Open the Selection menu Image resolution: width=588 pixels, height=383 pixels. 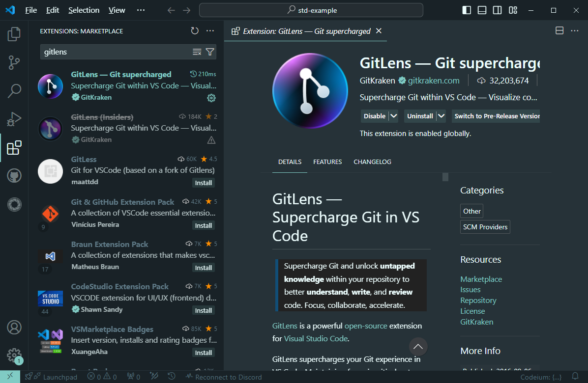click(x=84, y=10)
